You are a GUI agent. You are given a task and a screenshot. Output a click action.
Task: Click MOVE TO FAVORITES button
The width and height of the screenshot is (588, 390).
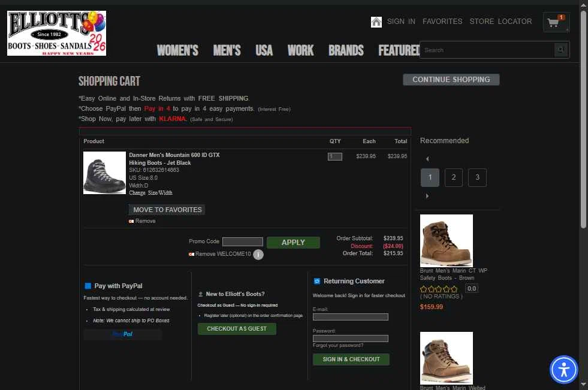[167, 210]
